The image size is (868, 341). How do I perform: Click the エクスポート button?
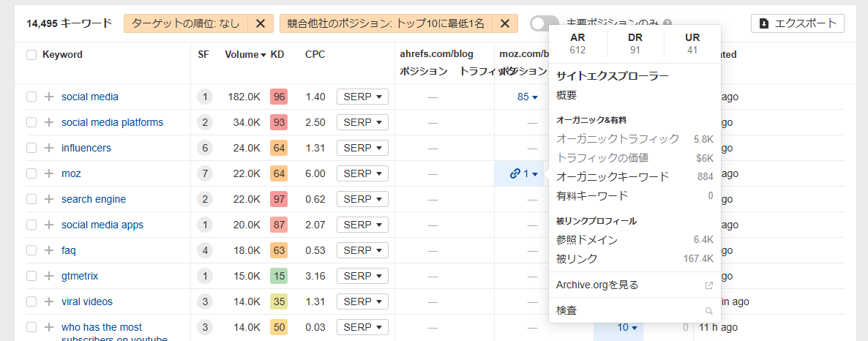tap(798, 23)
